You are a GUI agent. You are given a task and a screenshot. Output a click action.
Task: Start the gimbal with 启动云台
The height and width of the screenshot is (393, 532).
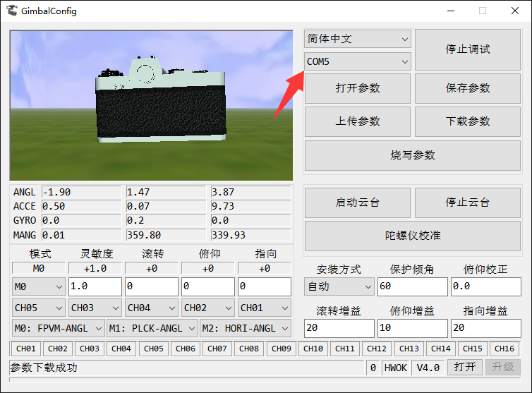tap(358, 202)
